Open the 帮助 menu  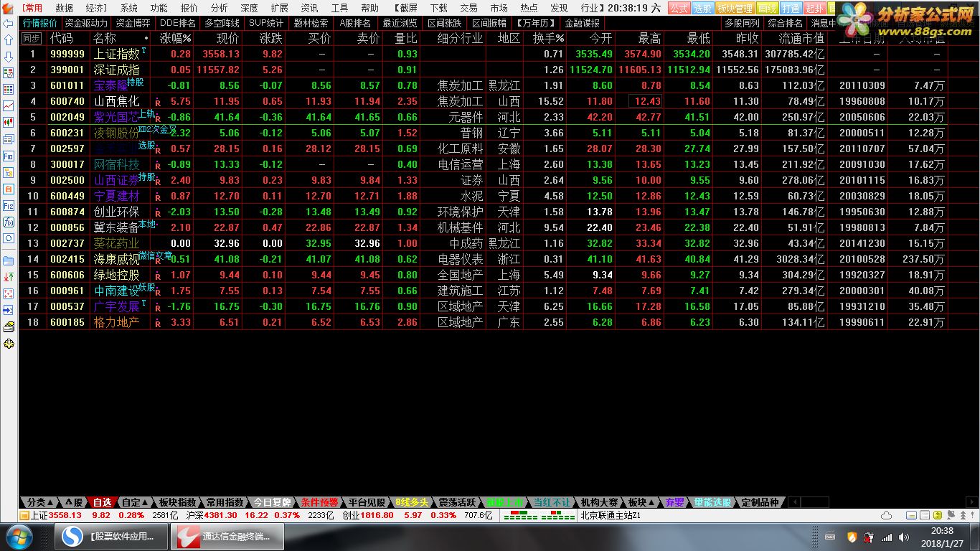point(370,8)
